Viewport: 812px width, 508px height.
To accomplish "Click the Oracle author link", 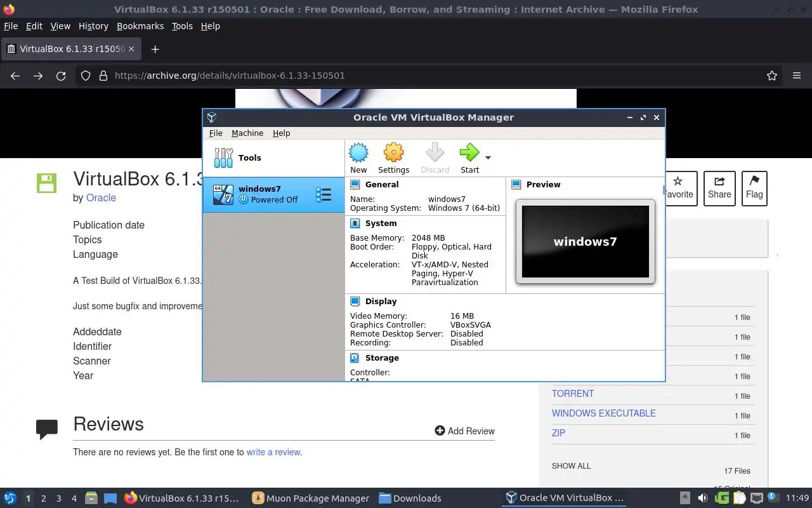I will click(x=101, y=197).
